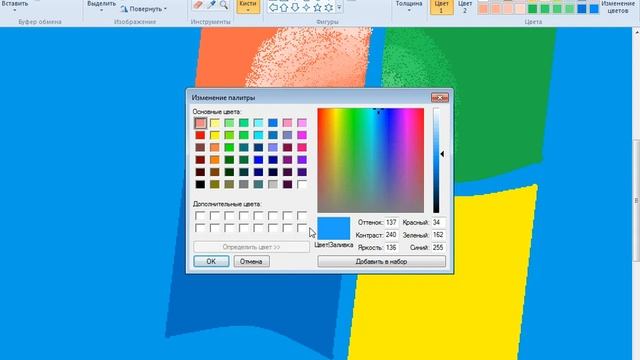Activate Цвет 2 background color
This screenshot has width=640, height=360.
point(464,7)
